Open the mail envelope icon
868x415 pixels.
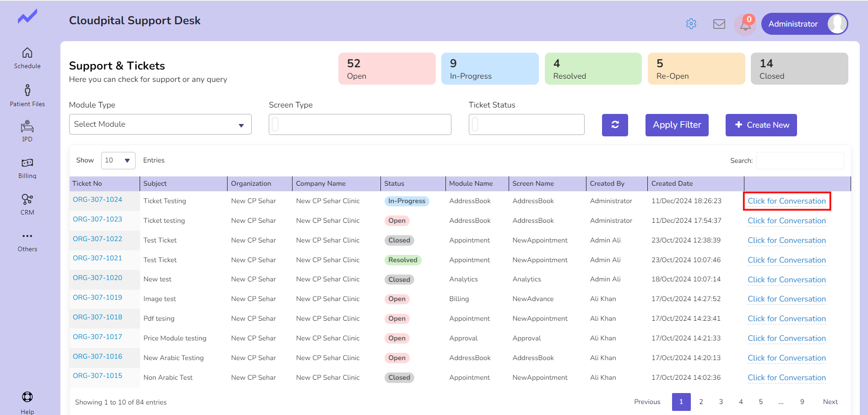(719, 24)
